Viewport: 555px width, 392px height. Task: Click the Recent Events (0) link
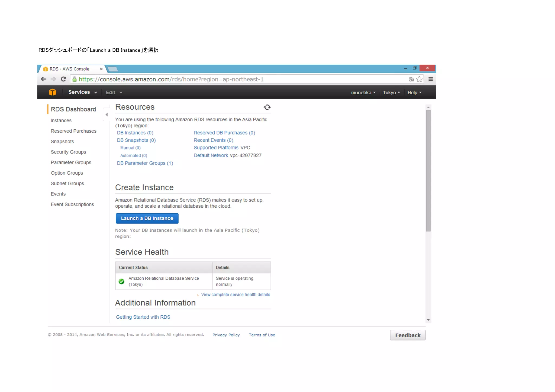pos(214,140)
